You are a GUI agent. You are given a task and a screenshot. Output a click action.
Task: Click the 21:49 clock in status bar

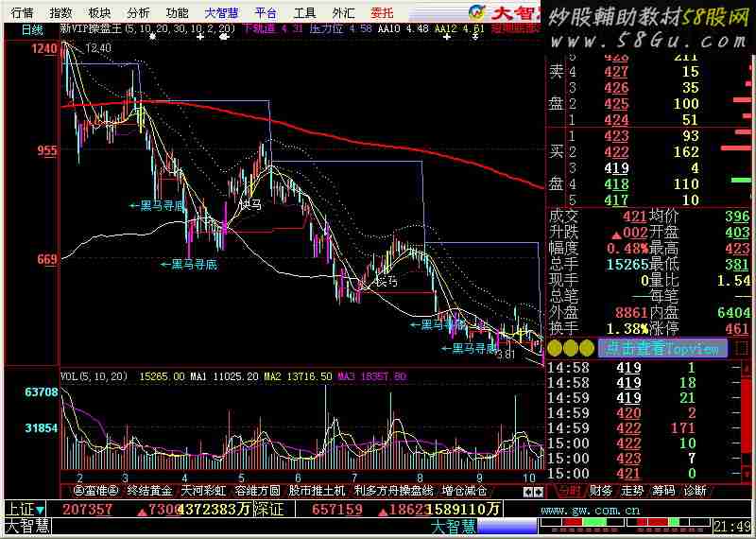pyautogui.click(x=731, y=527)
